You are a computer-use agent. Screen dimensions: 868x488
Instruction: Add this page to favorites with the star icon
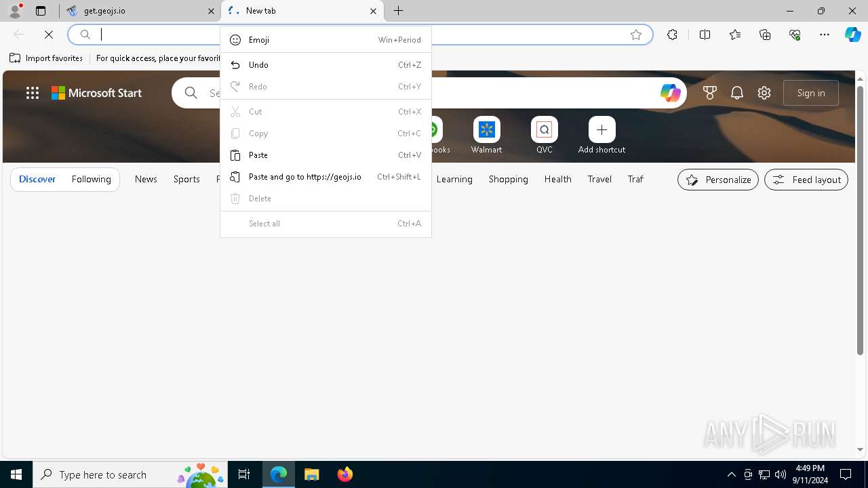coord(636,35)
